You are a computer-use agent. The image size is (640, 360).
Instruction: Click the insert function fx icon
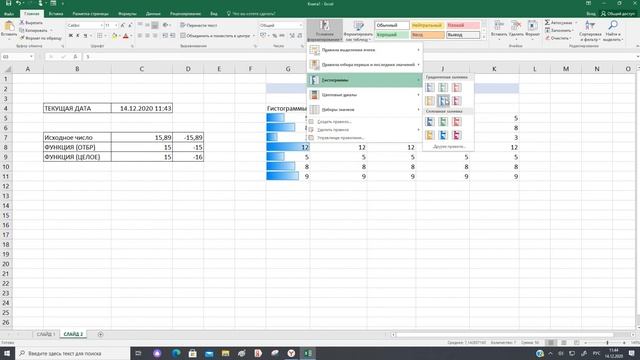[x=76, y=57]
